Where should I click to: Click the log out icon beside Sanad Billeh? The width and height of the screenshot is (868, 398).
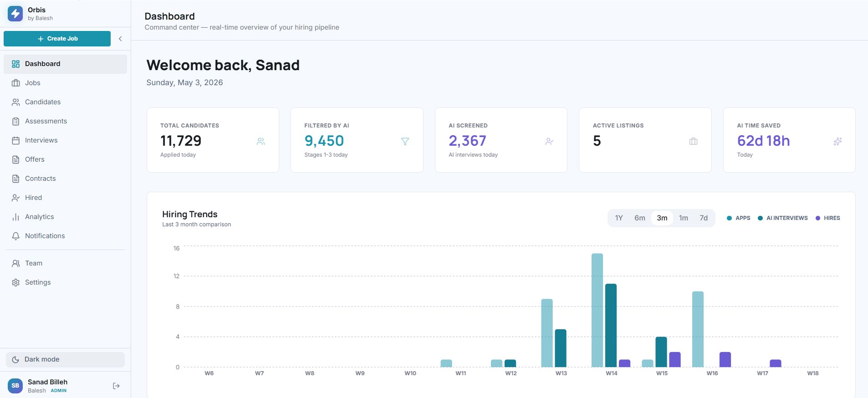pos(116,386)
